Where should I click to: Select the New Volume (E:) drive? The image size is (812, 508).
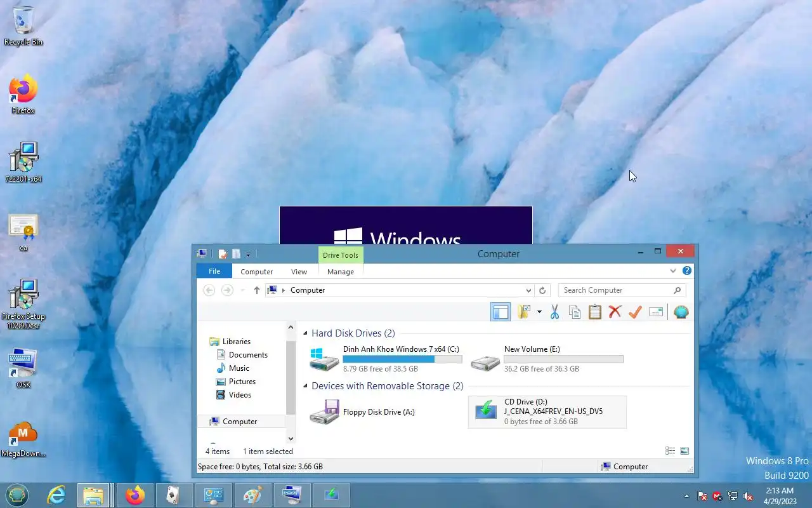pos(547,359)
